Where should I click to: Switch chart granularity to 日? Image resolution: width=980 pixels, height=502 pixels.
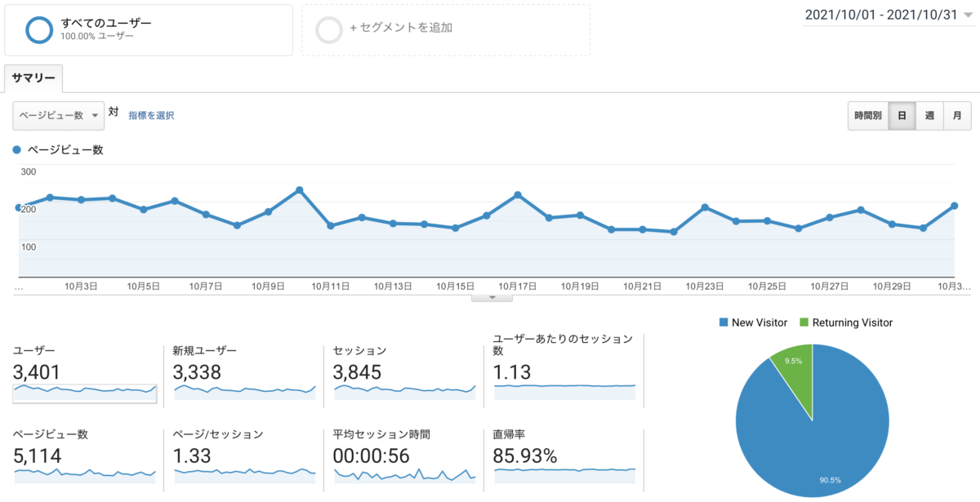902,116
